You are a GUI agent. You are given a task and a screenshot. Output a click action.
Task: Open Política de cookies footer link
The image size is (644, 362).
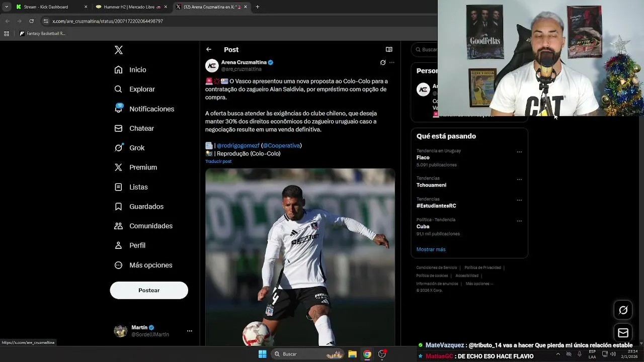(432, 276)
